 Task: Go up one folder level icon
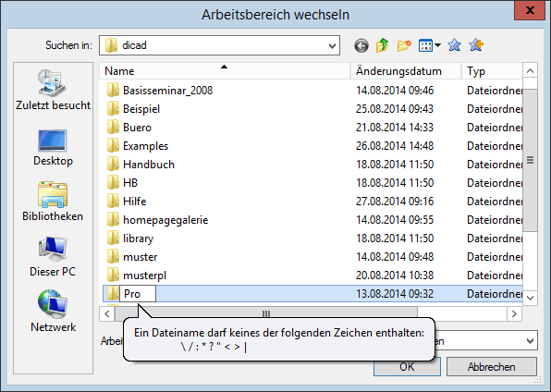(x=383, y=45)
